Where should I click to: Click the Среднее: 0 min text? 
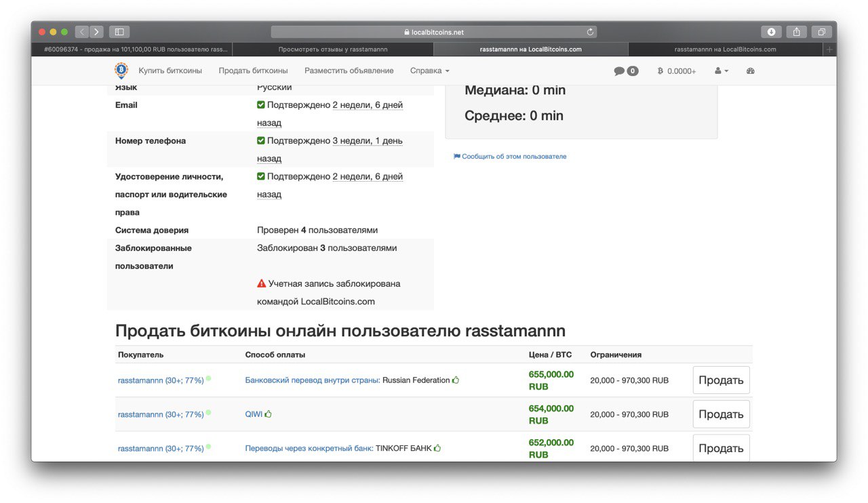click(514, 116)
